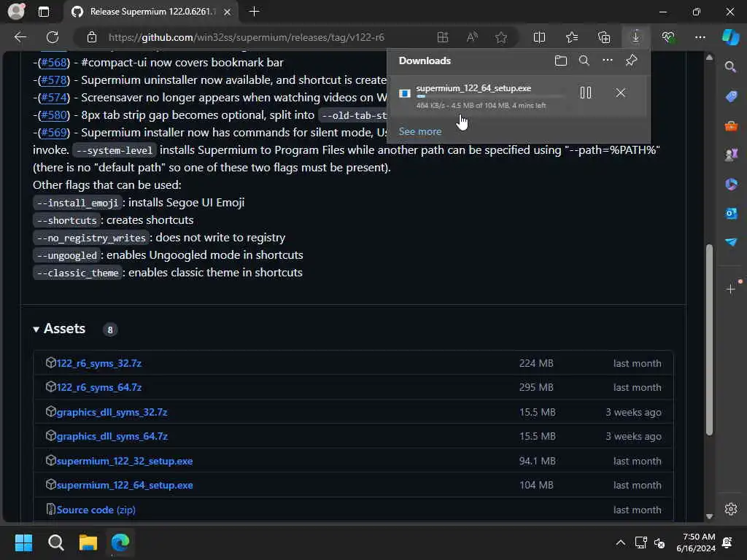Open the Favorites list
Image resolution: width=747 pixels, height=560 pixels.
point(572,37)
